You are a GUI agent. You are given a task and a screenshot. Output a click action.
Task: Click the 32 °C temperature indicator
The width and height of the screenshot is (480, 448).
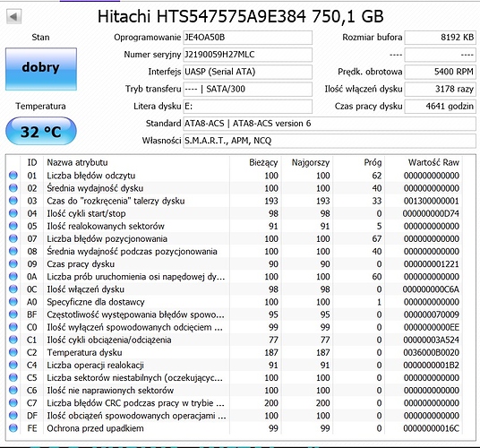click(x=41, y=131)
